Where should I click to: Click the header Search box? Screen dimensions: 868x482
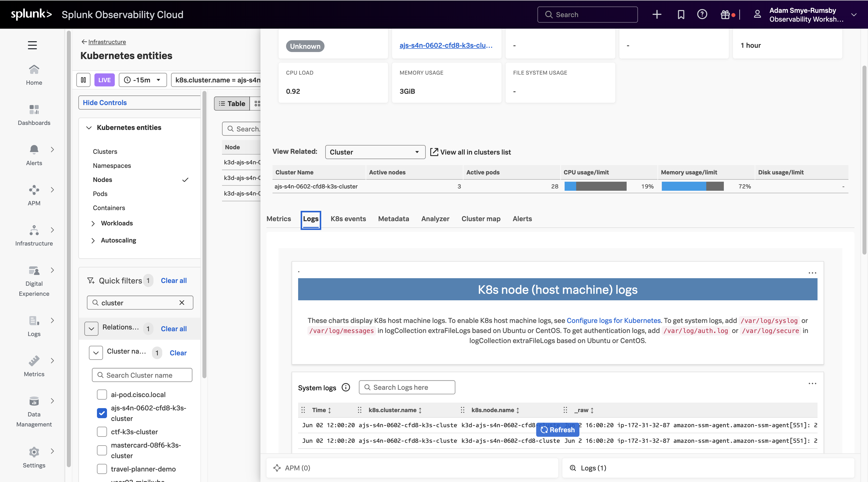pos(587,15)
